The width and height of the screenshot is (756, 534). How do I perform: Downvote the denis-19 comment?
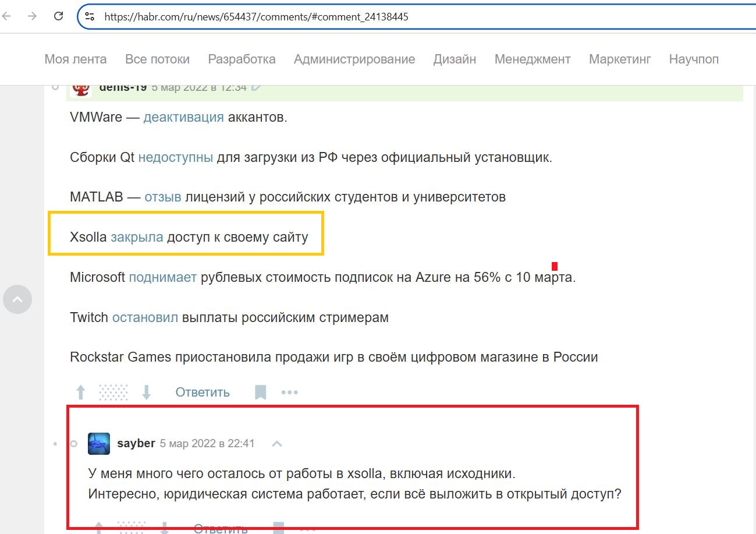[x=147, y=392]
